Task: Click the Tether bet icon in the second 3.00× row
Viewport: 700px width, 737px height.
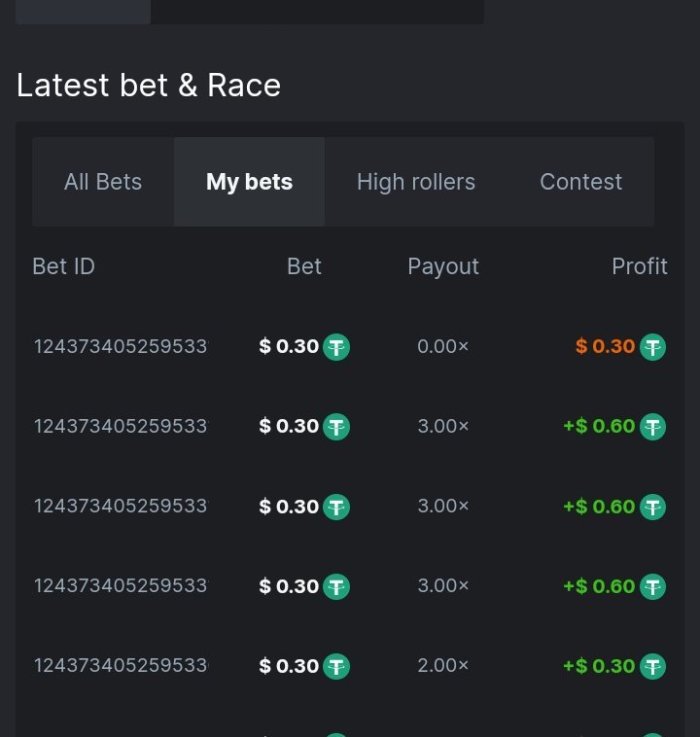Action: click(x=336, y=507)
